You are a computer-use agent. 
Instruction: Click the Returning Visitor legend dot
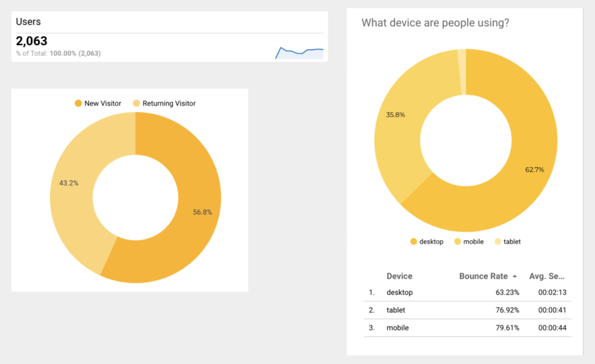pos(136,103)
